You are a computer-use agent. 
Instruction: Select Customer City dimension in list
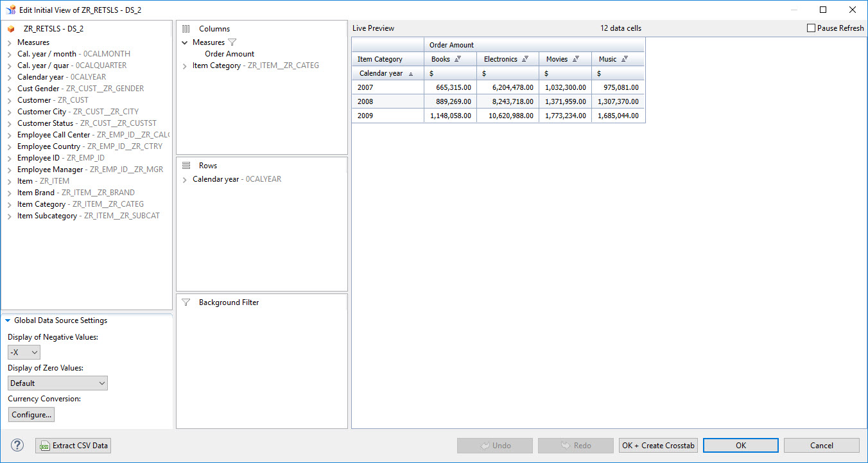point(42,112)
